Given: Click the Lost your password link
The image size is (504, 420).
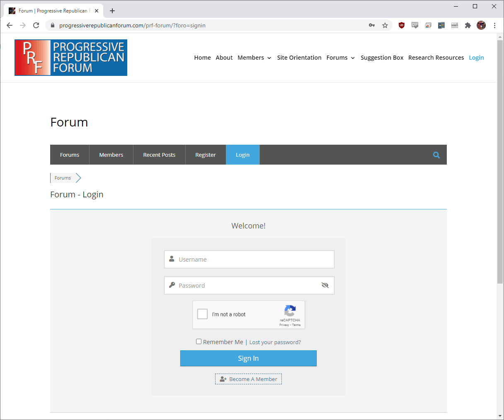Looking at the screenshot, I should click(x=275, y=342).
